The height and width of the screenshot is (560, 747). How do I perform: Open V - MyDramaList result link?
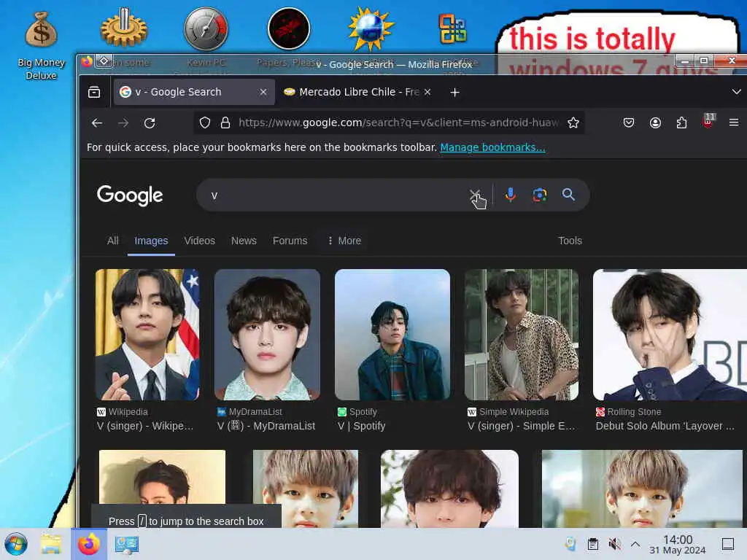[266, 426]
